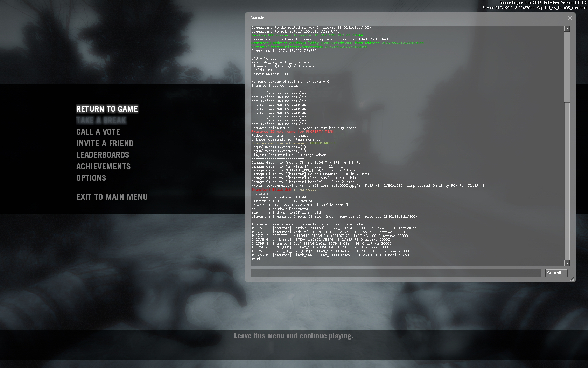Open Call a Vote menu

[x=98, y=132]
